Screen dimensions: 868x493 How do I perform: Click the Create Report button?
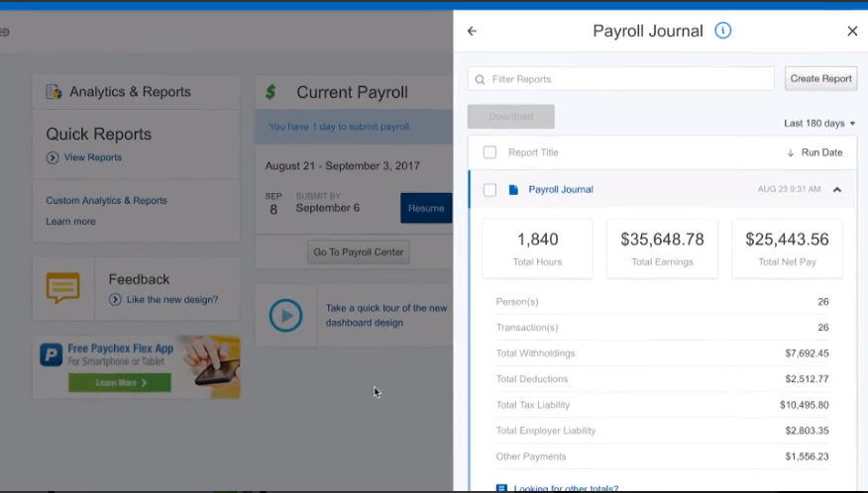[820, 79]
